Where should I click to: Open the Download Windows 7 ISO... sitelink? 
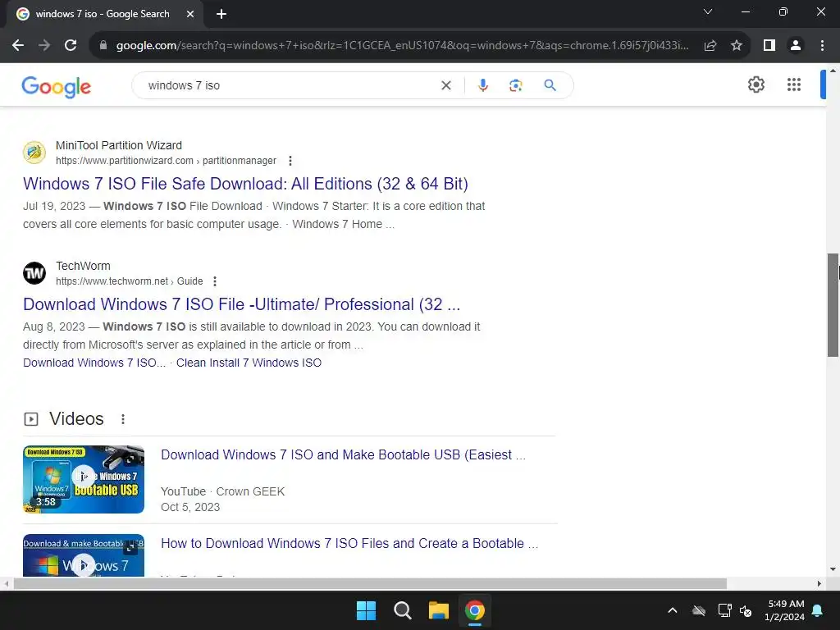tap(94, 363)
